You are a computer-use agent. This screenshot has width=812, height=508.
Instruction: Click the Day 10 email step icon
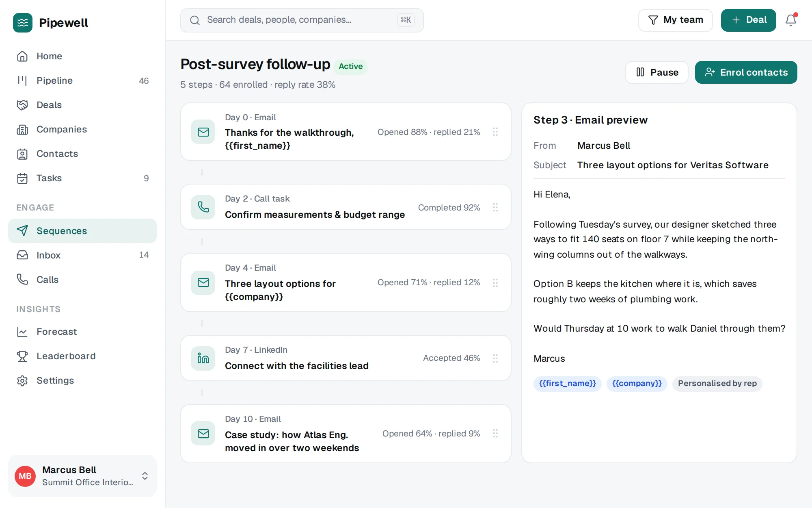(203, 433)
